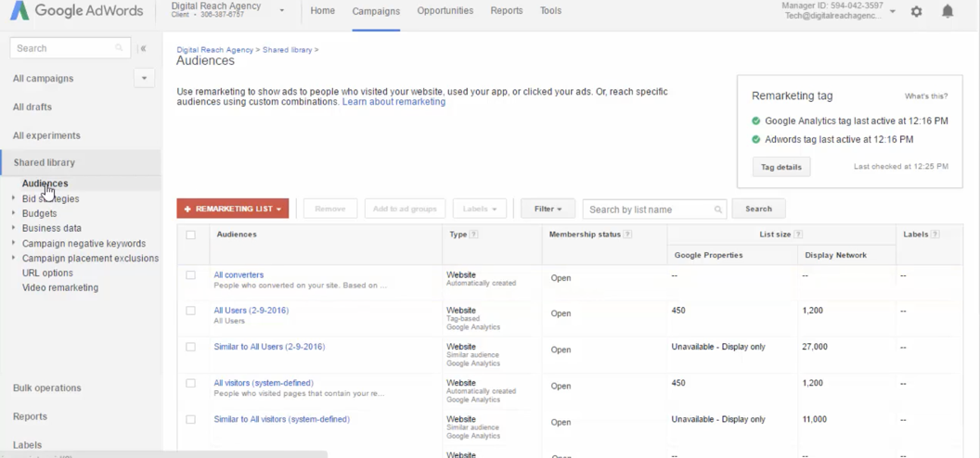This screenshot has width=980, height=458.
Task: Click the Search button beside list search
Action: (x=758, y=209)
